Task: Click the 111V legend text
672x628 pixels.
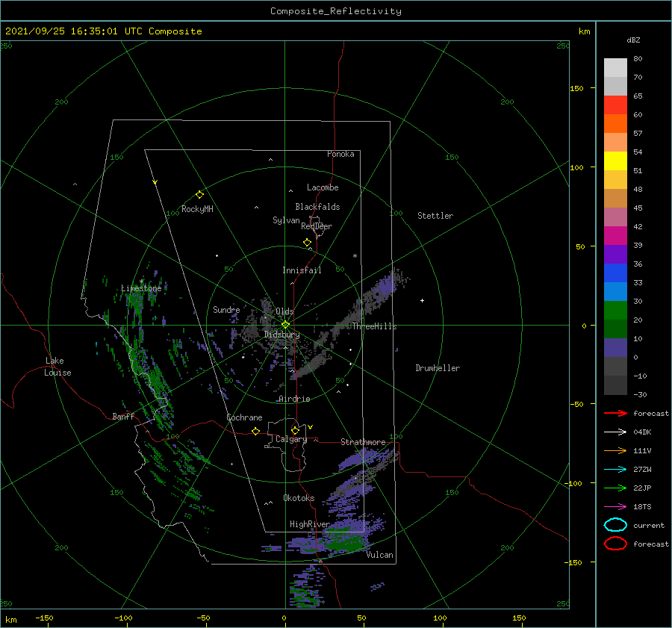Action: click(x=642, y=450)
